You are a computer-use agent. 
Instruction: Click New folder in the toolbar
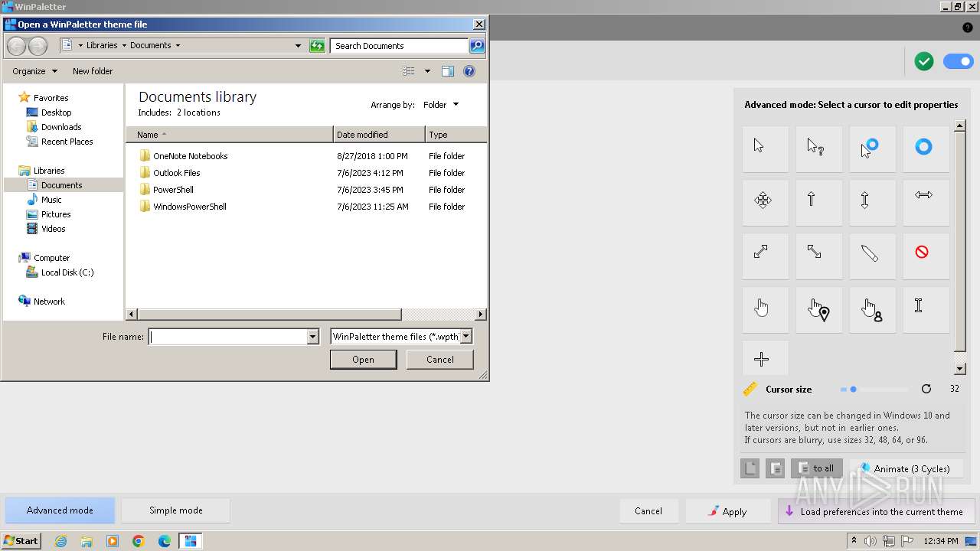[93, 71]
